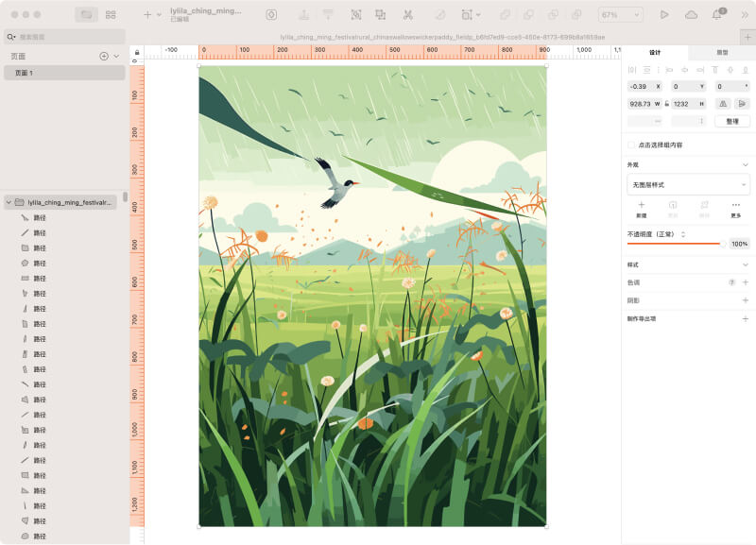Image resolution: width=756 pixels, height=545 pixels.
Task: Open the 67% zoom dropdown
Action: (x=621, y=15)
